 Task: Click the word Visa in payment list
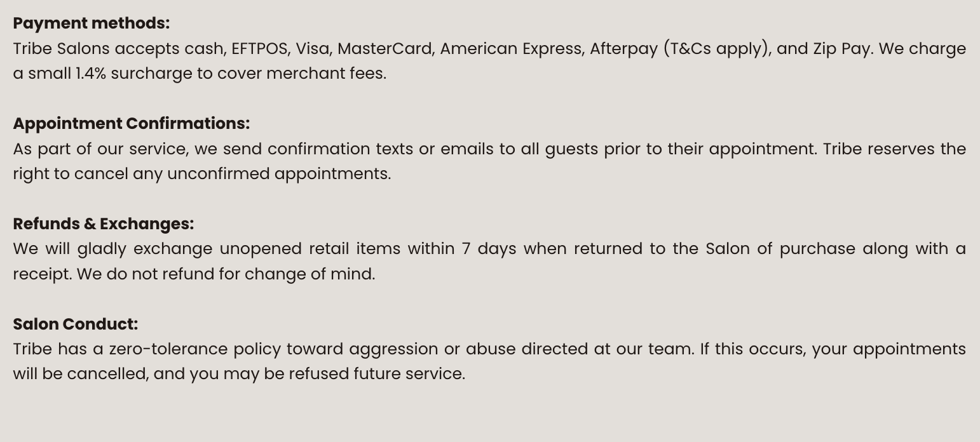tap(312, 49)
